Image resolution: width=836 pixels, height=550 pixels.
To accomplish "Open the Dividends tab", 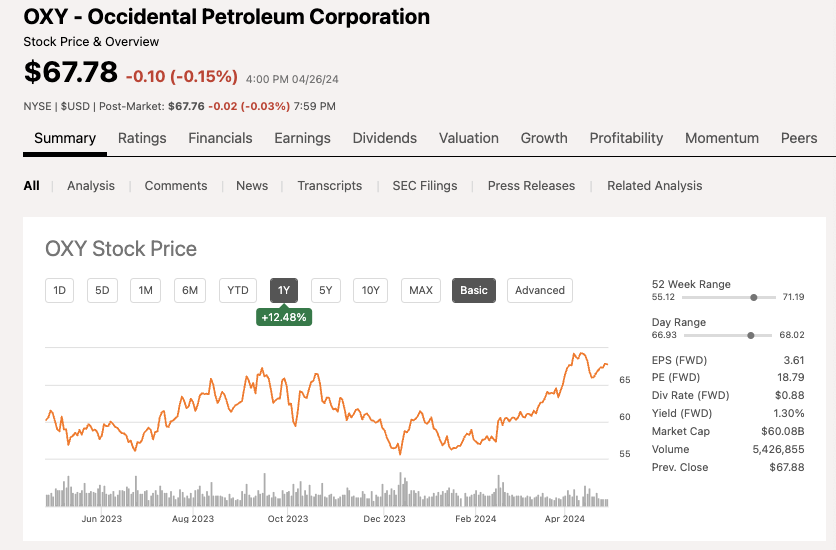I will point(384,138).
